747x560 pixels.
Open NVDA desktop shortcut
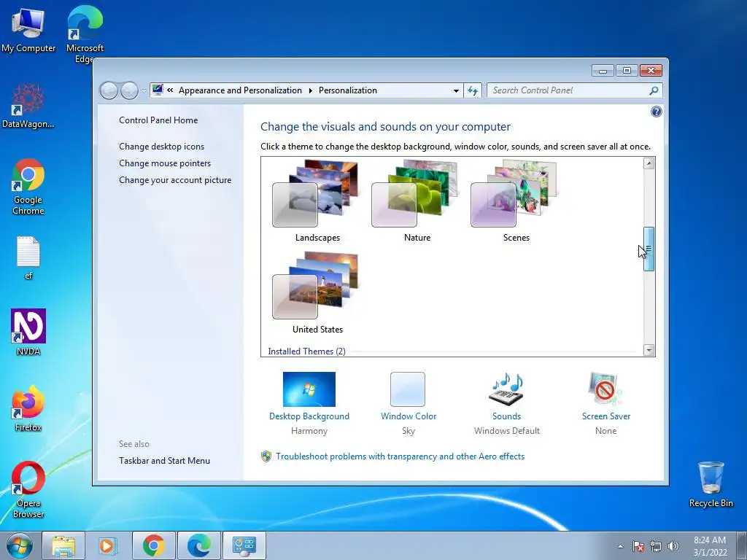point(28,332)
